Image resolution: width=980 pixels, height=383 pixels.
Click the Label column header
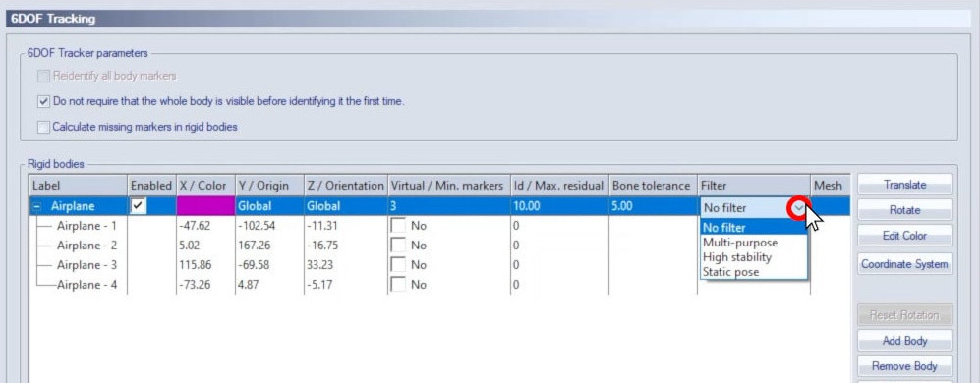(78, 186)
